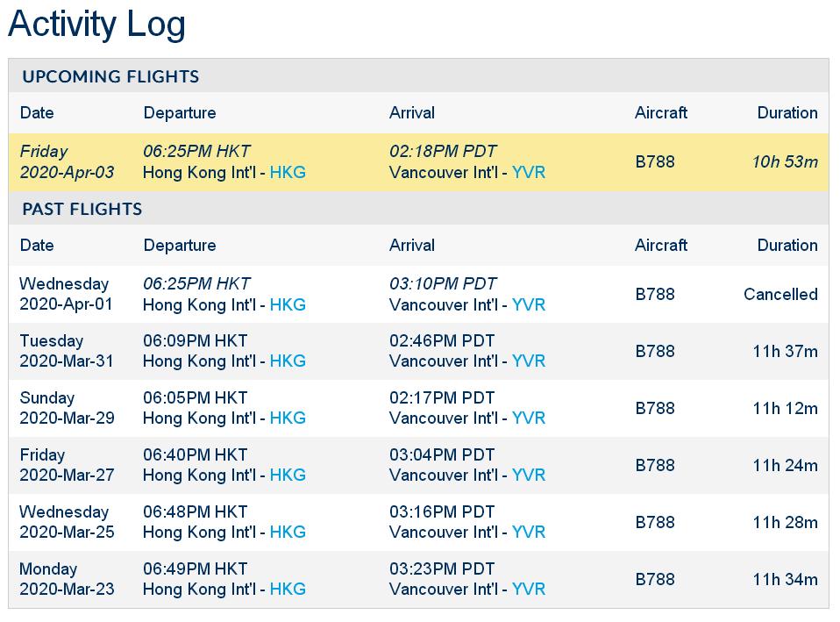
Task: Click the Duration column header under Past Flights
Action: click(787, 246)
